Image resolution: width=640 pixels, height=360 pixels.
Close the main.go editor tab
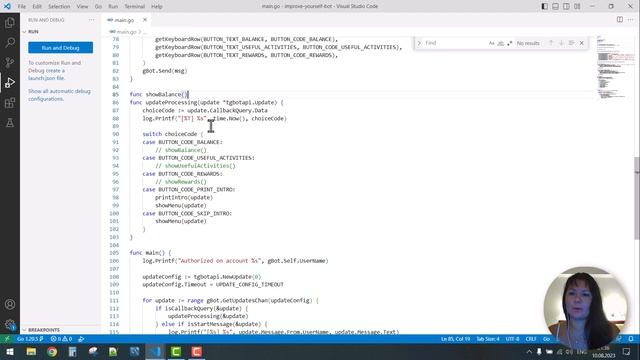[x=145, y=20]
